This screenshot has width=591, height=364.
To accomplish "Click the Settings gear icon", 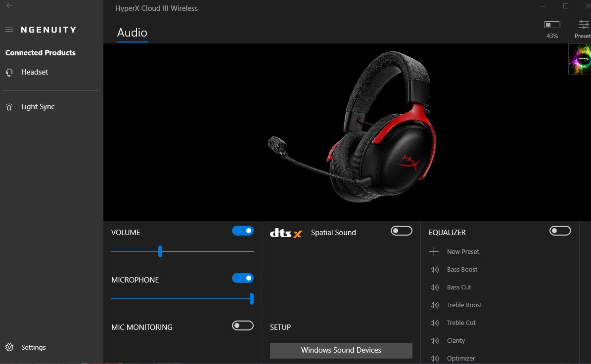I will [9, 347].
